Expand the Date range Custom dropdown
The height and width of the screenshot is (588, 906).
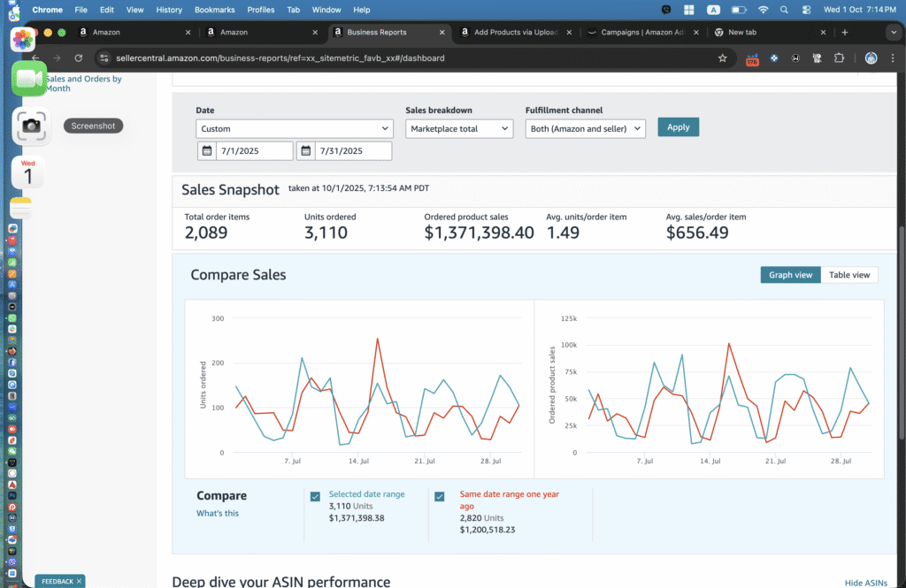294,128
